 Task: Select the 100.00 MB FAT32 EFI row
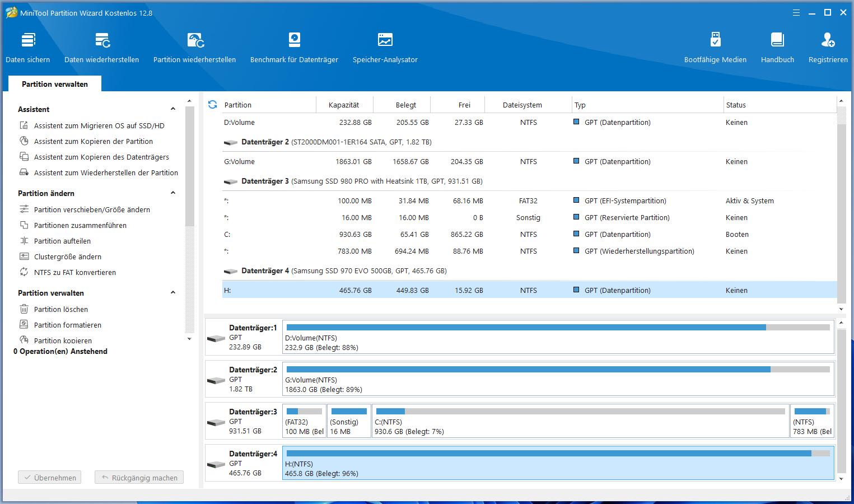tap(530, 201)
